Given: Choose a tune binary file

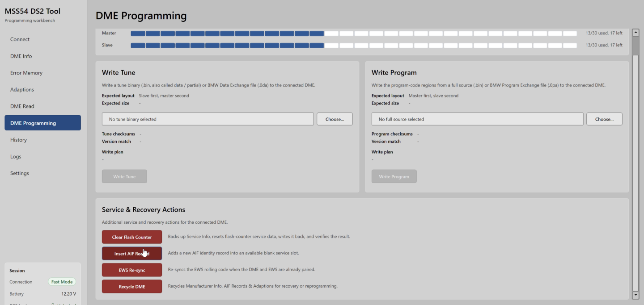Looking at the screenshot, I should tap(335, 119).
